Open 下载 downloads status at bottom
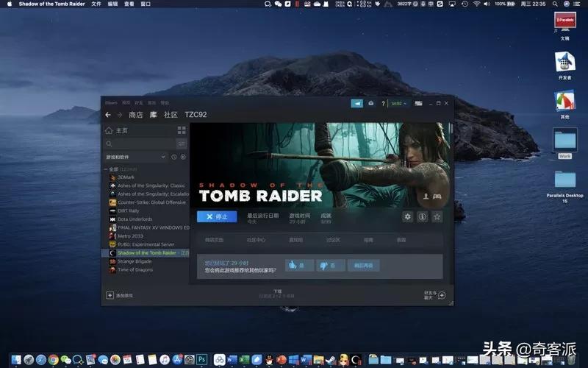Screen dimensions: 588x368 pyautogui.click(x=277, y=293)
